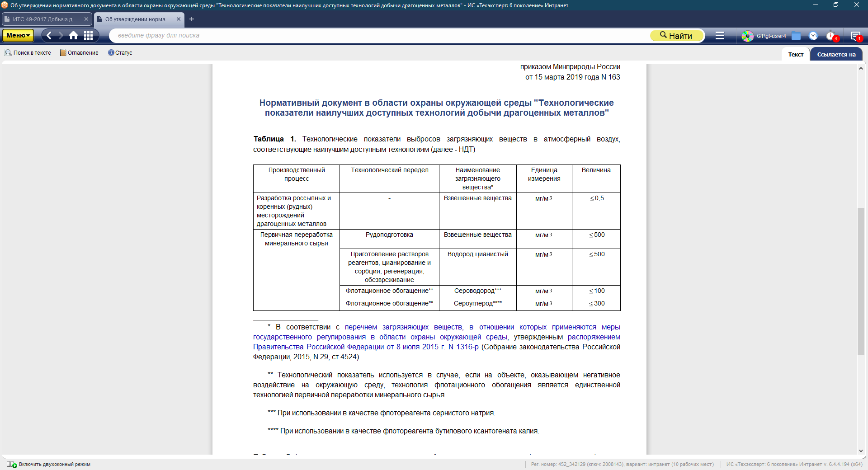Open history via the clock icon
This screenshot has width=868, height=470.
tap(813, 36)
